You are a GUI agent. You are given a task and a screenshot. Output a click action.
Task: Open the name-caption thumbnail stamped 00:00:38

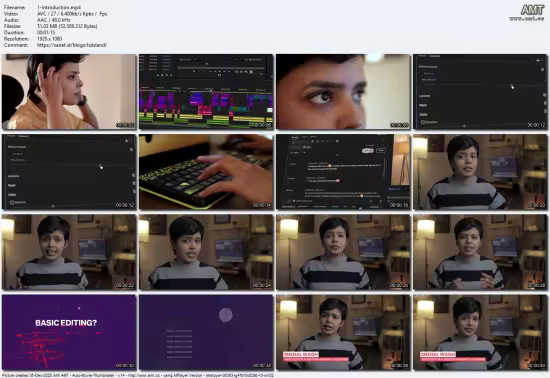pos(343,332)
